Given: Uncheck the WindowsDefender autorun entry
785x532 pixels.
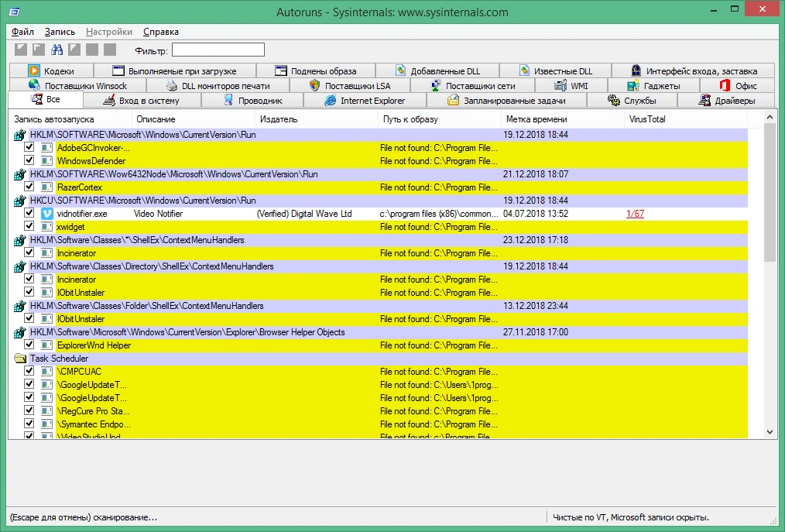Looking at the screenshot, I should pos(29,160).
